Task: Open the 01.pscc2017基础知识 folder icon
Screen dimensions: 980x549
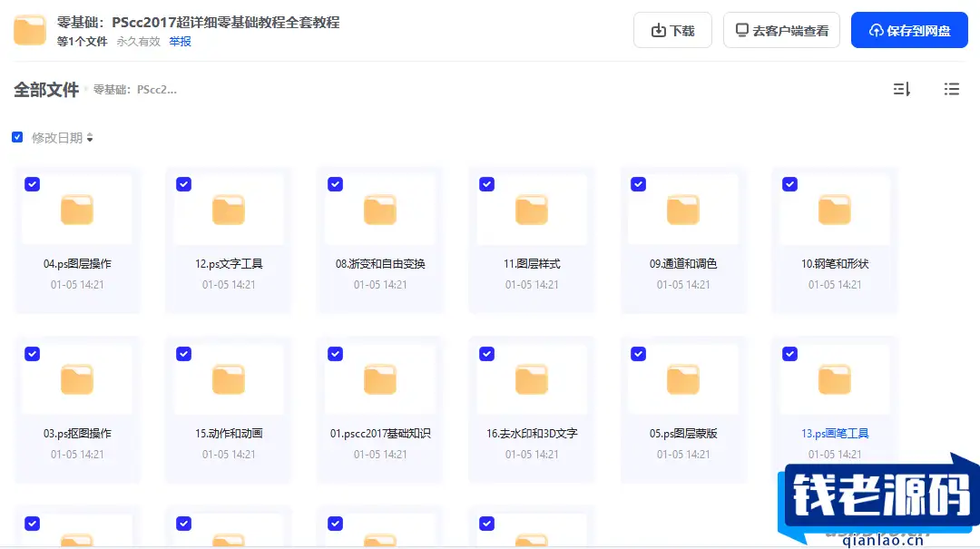Action: tap(380, 379)
